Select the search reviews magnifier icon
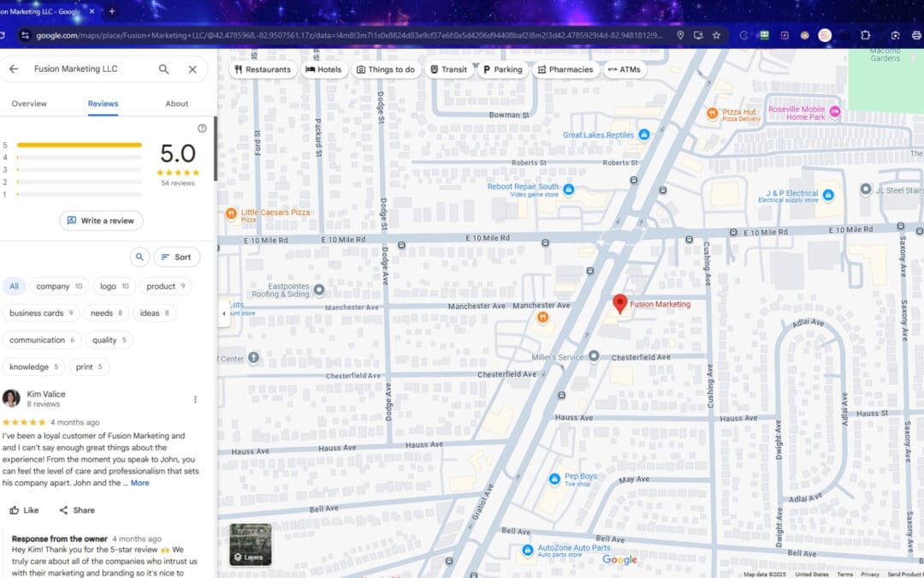The image size is (924, 578). click(x=139, y=257)
